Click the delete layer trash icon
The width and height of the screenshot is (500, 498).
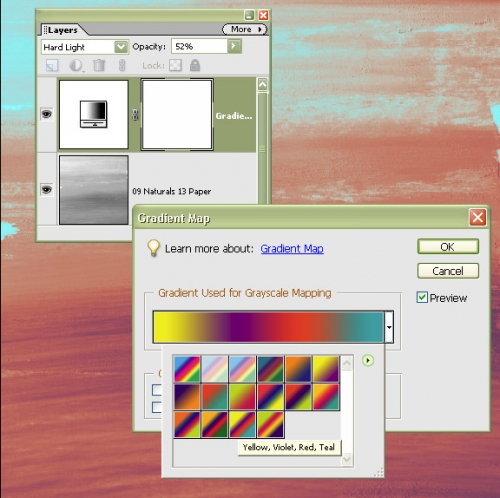99,65
